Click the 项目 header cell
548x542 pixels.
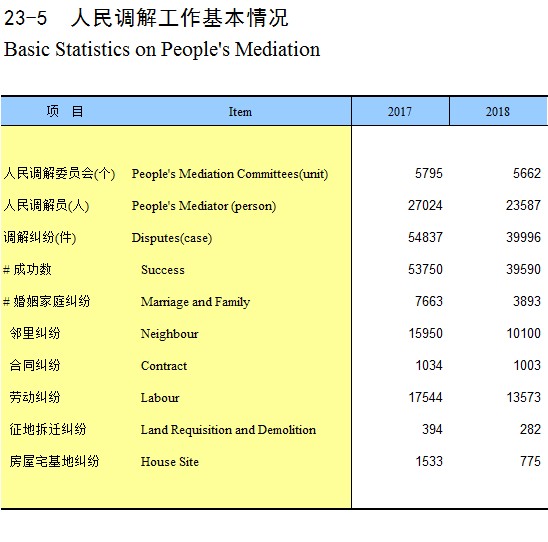(x=65, y=111)
